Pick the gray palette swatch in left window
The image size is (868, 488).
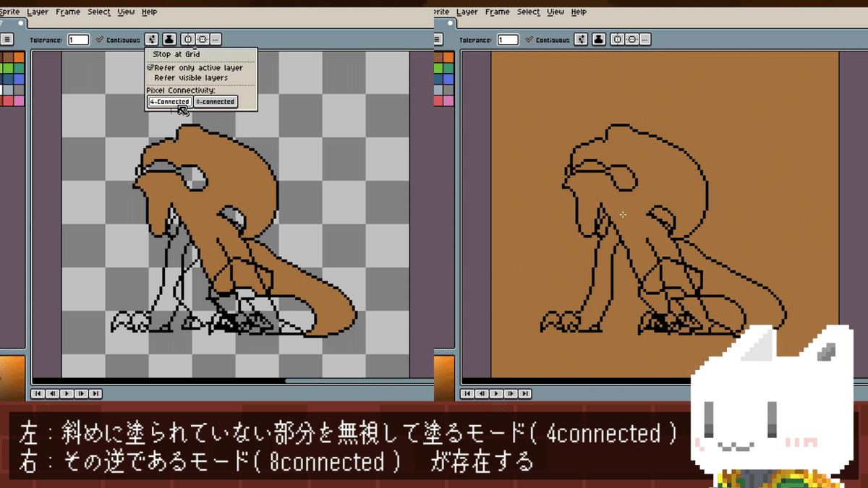[19, 90]
